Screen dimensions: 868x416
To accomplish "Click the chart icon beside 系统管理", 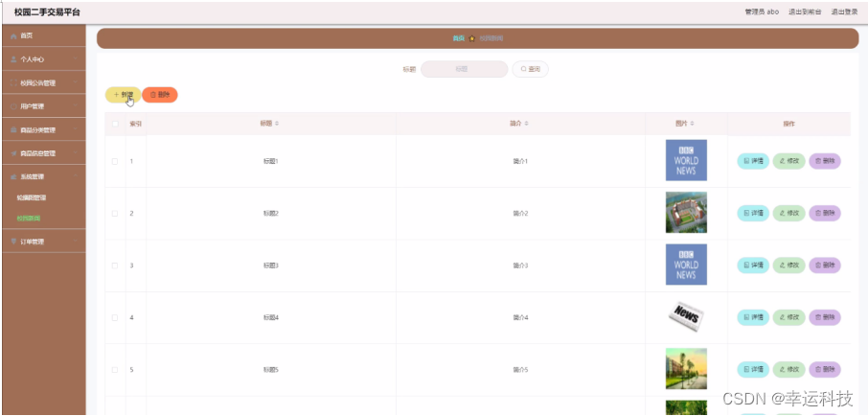I will 13,176.
